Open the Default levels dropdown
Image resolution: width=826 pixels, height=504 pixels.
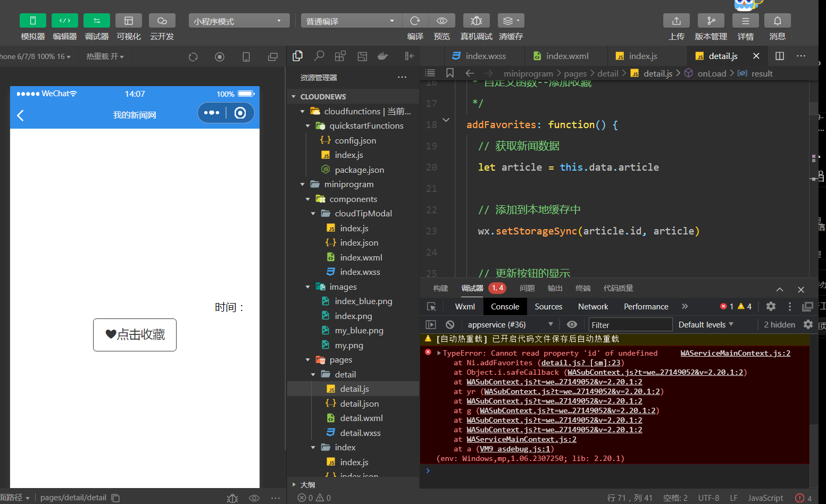click(x=706, y=325)
